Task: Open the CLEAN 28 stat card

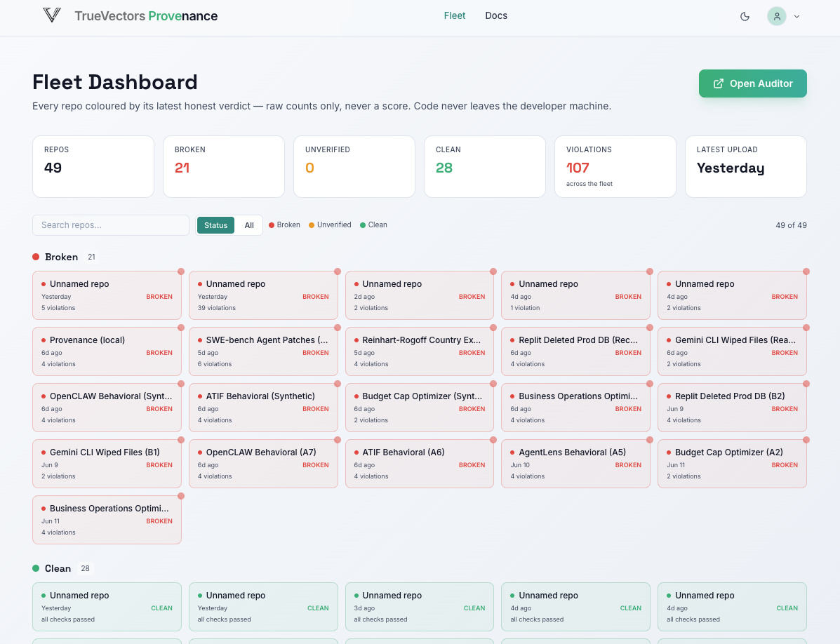Action: point(485,166)
